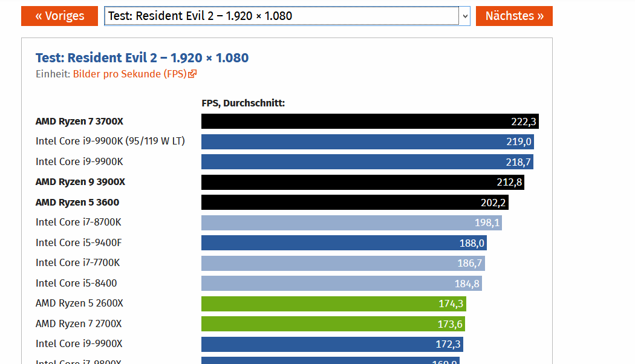This screenshot has width=635, height=364.
Task: Click the external link icon after FPS
Action: [192, 74]
